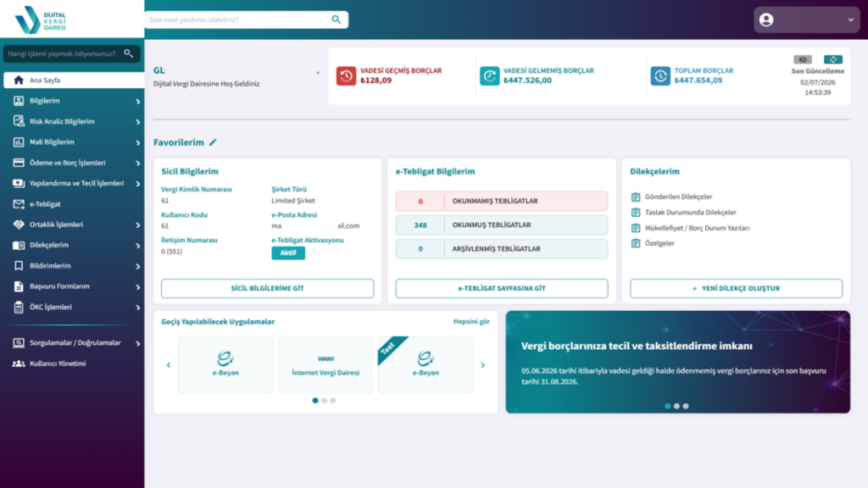Click the Favorilerim edit pencil icon
Viewport: 868px width, 488px height.
213,142
